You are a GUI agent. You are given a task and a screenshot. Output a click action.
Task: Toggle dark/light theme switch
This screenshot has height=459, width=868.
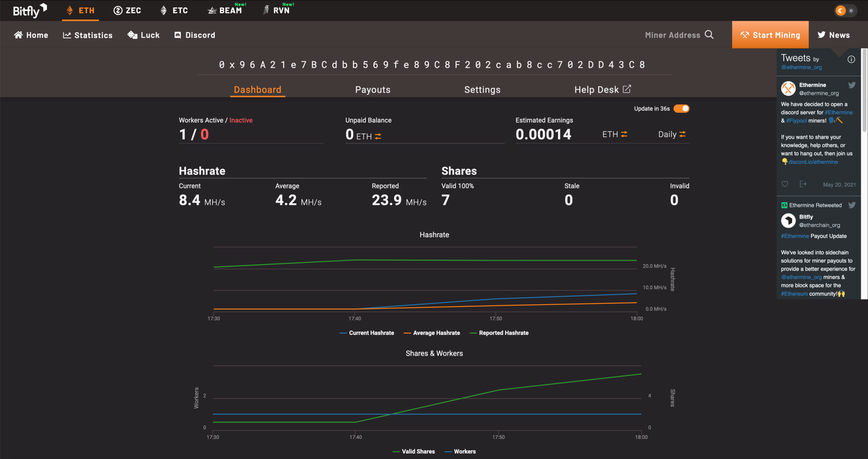pyautogui.click(x=845, y=11)
